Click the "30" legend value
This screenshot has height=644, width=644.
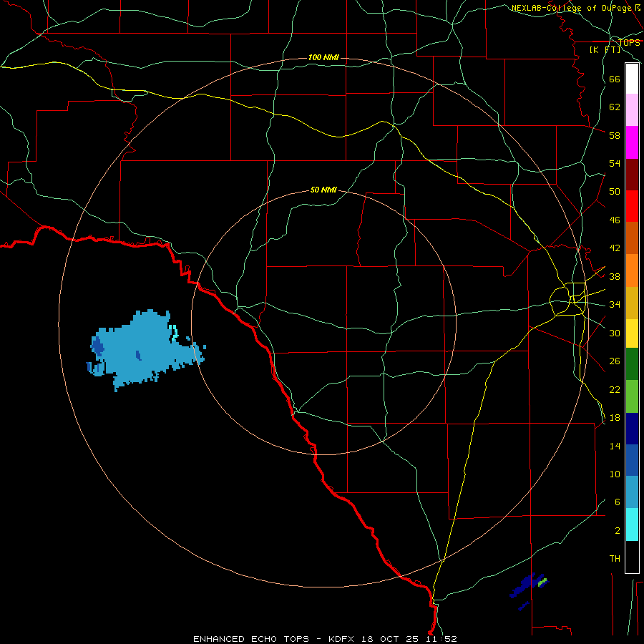pyautogui.click(x=615, y=333)
